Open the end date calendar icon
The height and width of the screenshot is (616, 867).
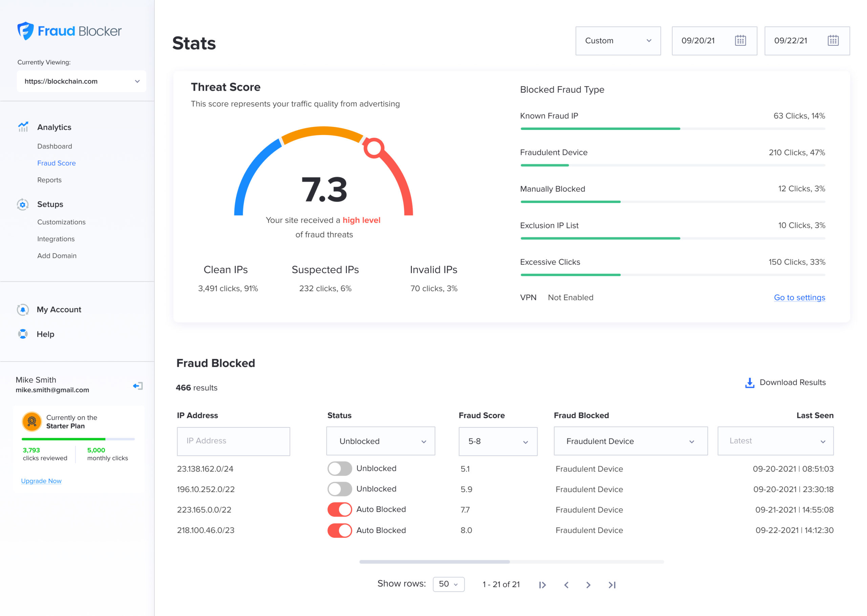(x=833, y=41)
